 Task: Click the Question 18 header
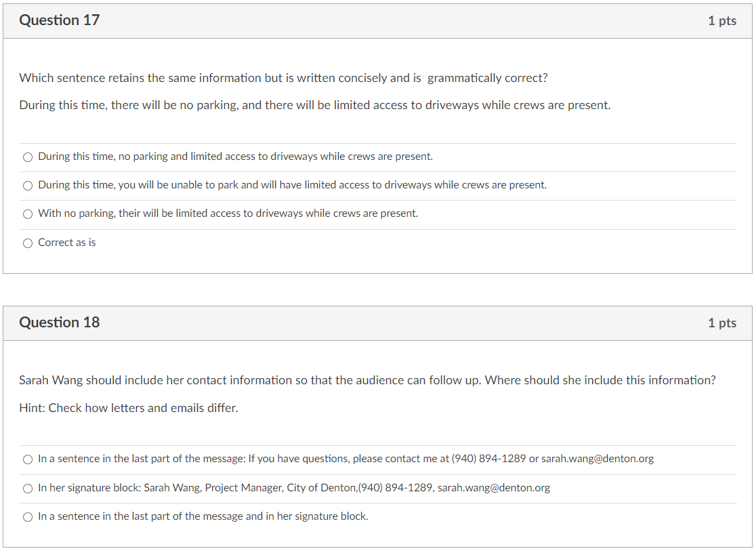tap(60, 323)
